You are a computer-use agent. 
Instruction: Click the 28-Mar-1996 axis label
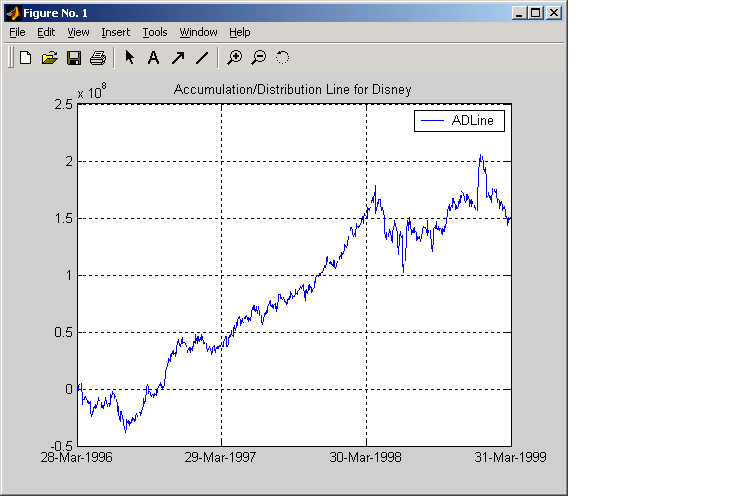[76, 457]
